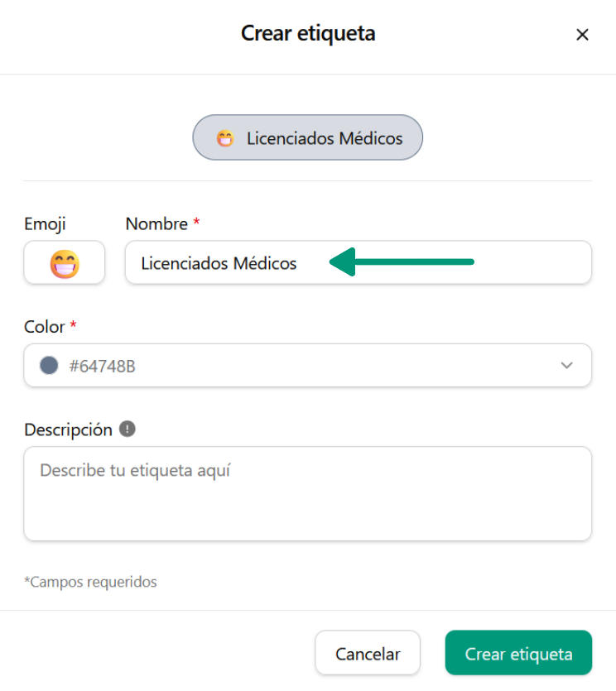Screen dimensions: 616x691
Task: Click the #64748B hex color value
Action: tap(102, 366)
